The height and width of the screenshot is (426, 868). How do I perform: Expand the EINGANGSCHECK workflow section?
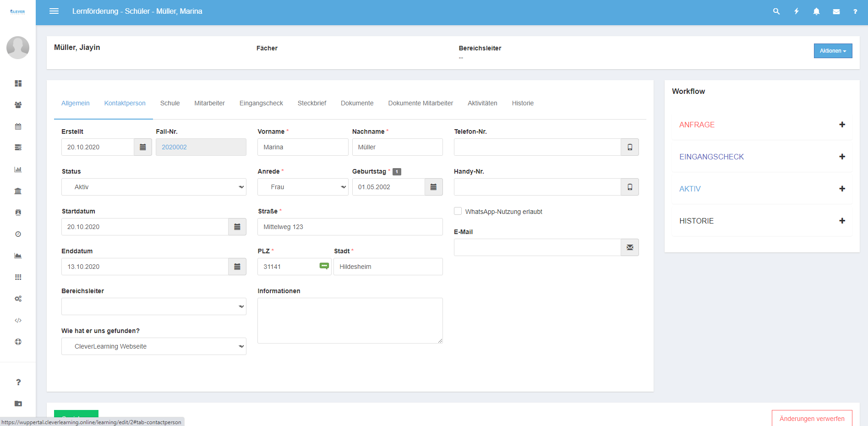[x=842, y=157]
